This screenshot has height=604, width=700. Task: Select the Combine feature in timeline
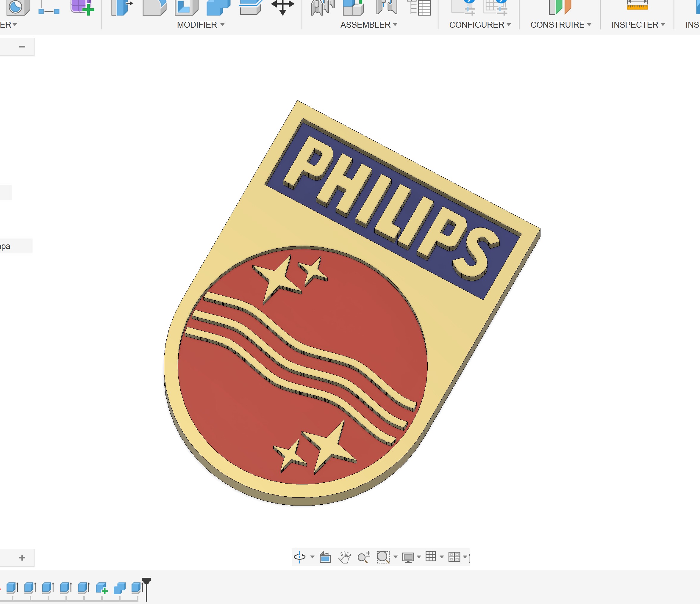point(119,588)
